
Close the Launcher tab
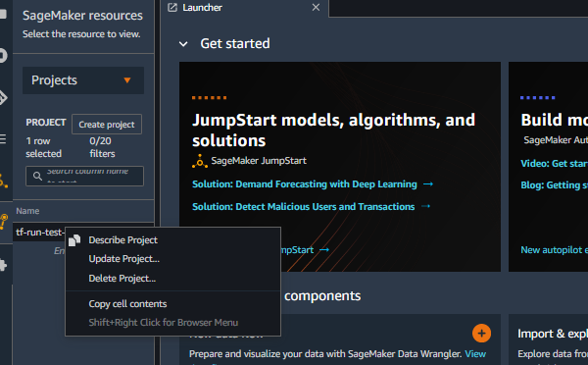tap(316, 8)
